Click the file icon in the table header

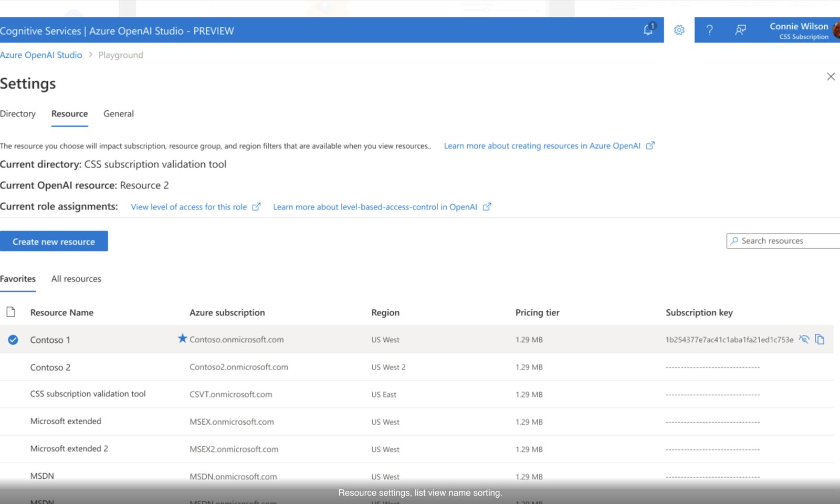tap(10, 312)
